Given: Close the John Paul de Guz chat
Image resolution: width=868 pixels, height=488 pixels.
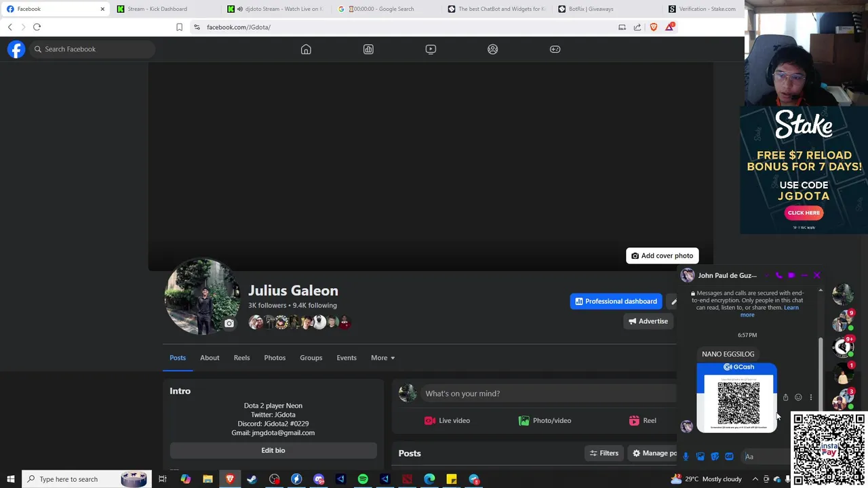Looking at the screenshot, I should tap(816, 275).
